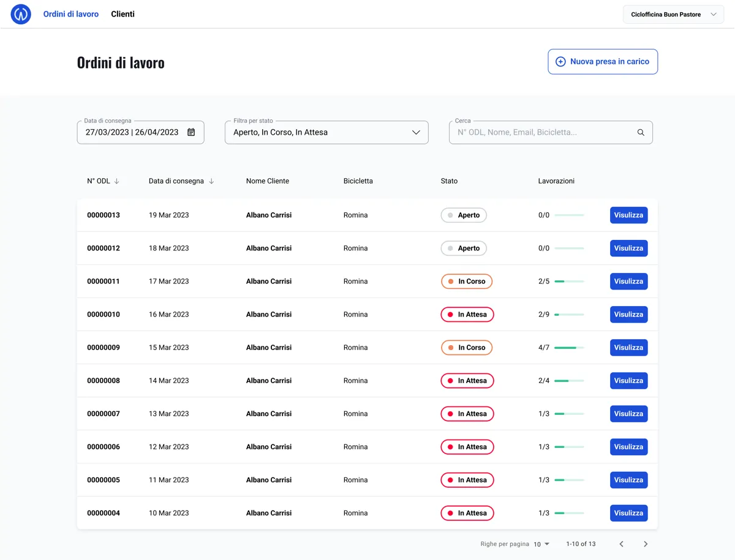Switch to Ordini di lavoro tab
Screen dimensions: 735x560
[x=71, y=14]
